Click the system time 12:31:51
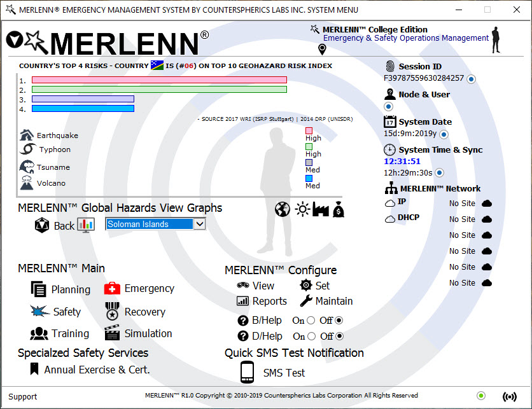The image size is (532, 409). 402,161
